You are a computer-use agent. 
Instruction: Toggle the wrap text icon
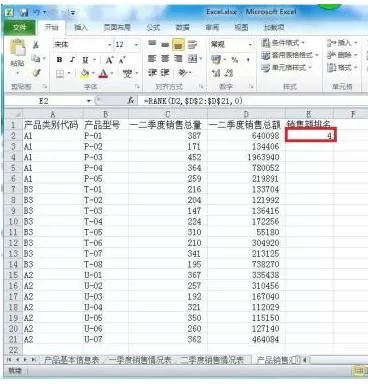click(192, 44)
